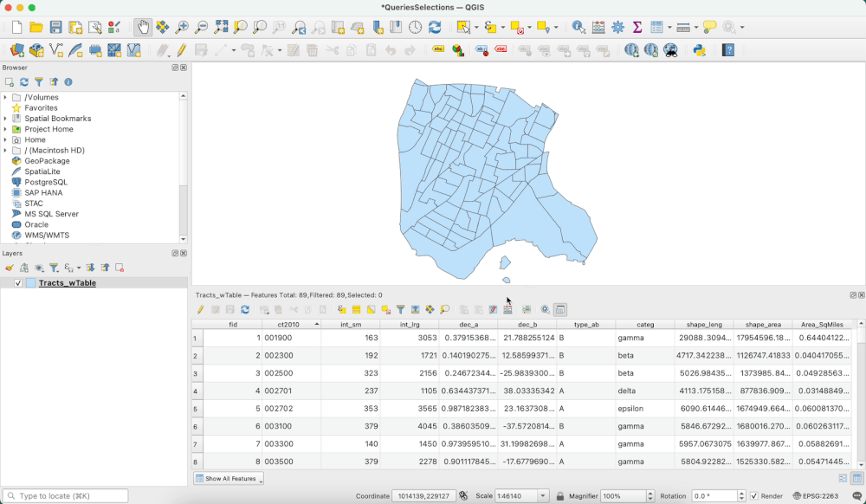Open the Python Console icon
The width and height of the screenshot is (866, 504).
(699, 50)
